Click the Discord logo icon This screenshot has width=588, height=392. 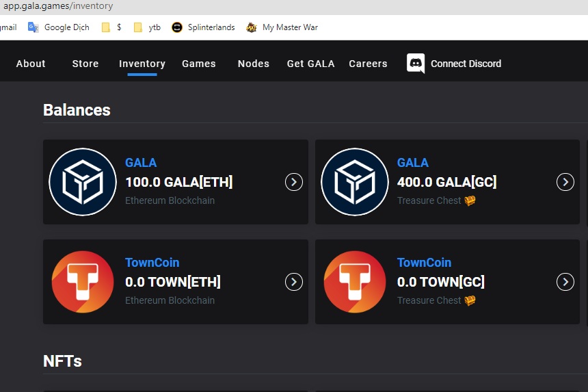tap(416, 63)
